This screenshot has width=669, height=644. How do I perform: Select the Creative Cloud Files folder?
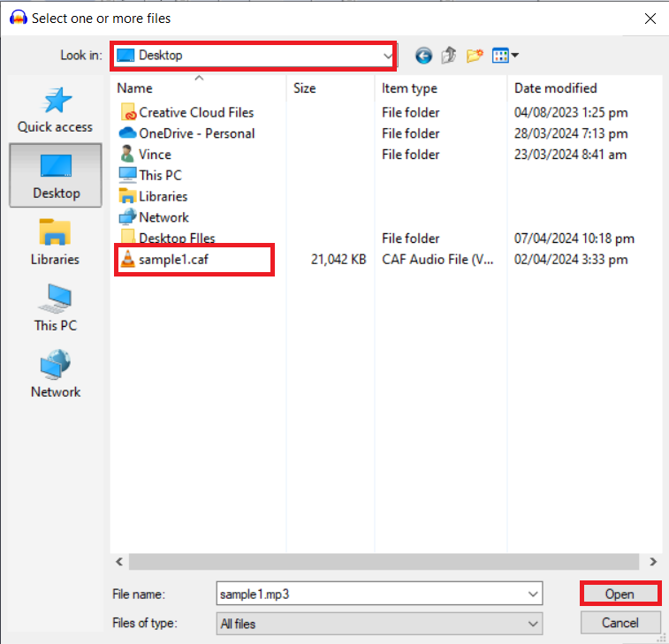pyautogui.click(x=186, y=112)
